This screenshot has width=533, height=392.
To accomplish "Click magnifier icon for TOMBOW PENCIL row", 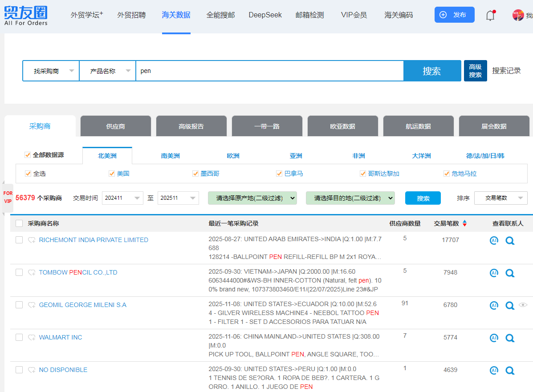I will pos(510,273).
